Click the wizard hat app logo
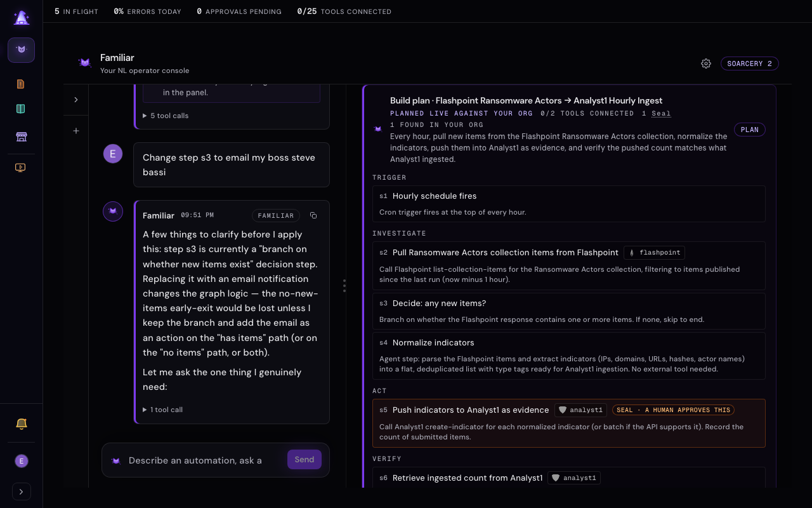 point(22,18)
